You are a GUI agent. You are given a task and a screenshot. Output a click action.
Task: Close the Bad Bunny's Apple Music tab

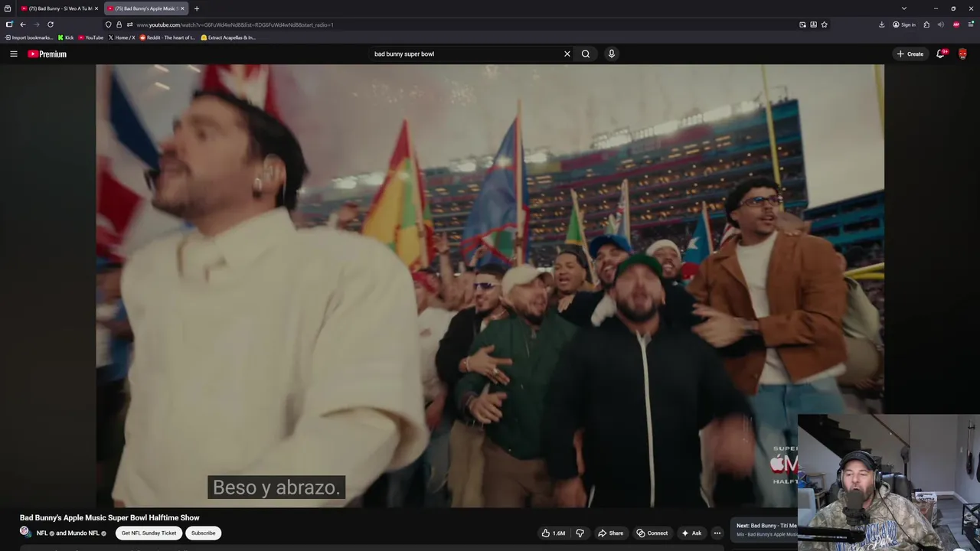coord(182,8)
